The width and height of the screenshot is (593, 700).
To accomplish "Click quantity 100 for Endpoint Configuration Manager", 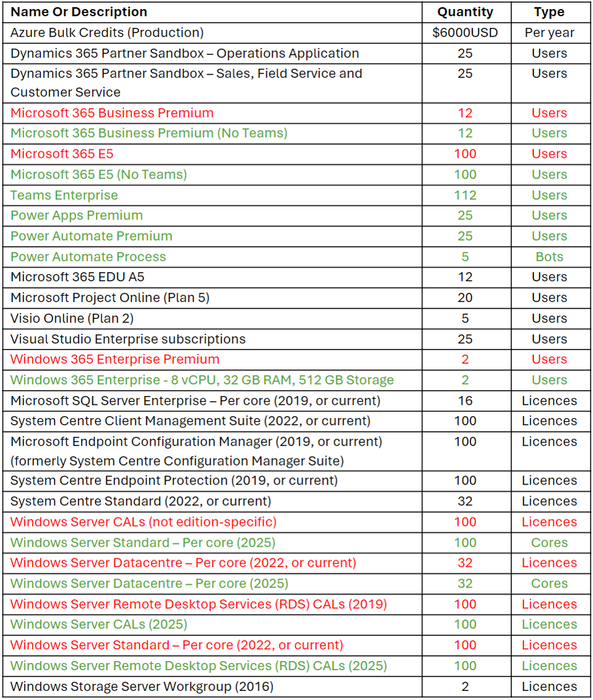I will pos(465,442).
